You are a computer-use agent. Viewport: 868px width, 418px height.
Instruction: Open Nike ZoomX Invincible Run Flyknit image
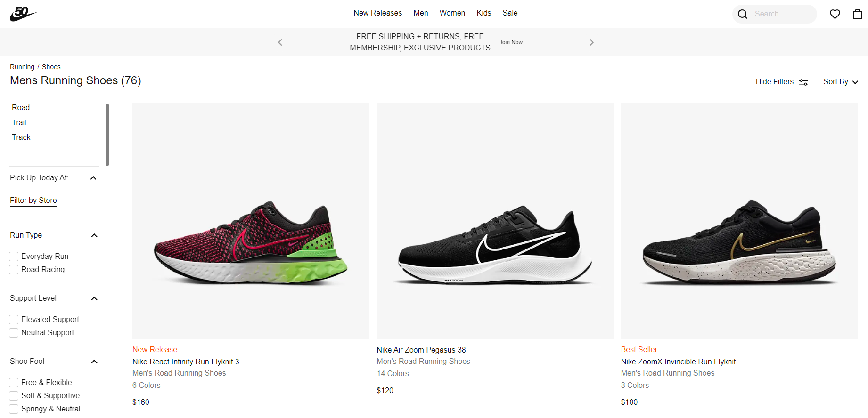coord(739,221)
